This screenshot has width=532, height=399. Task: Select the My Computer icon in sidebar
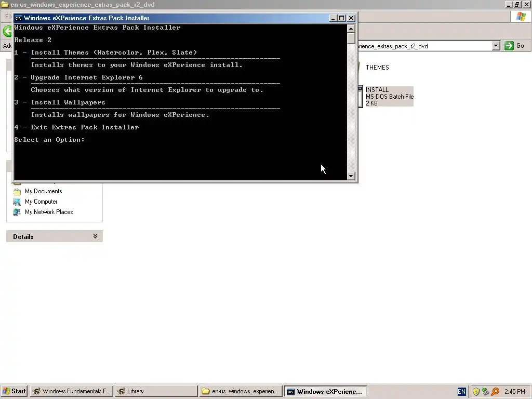pyautogui.click(x=17, y=202)
